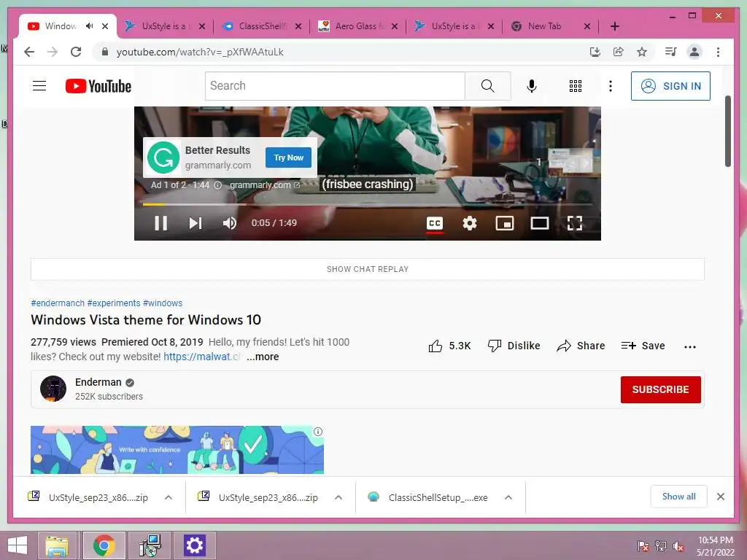Click the Sign In button
Screen dimensions: 747x560
670,86
